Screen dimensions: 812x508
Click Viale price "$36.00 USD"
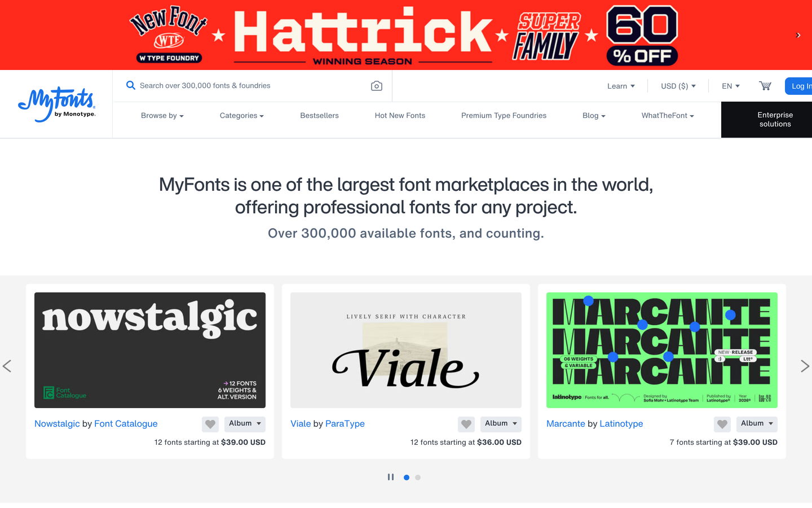tap(499, 443)
